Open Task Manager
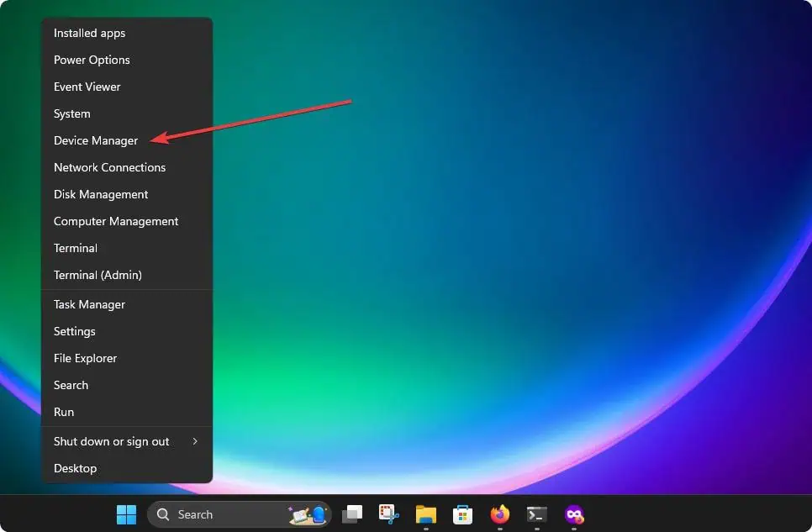 [127, 304]
